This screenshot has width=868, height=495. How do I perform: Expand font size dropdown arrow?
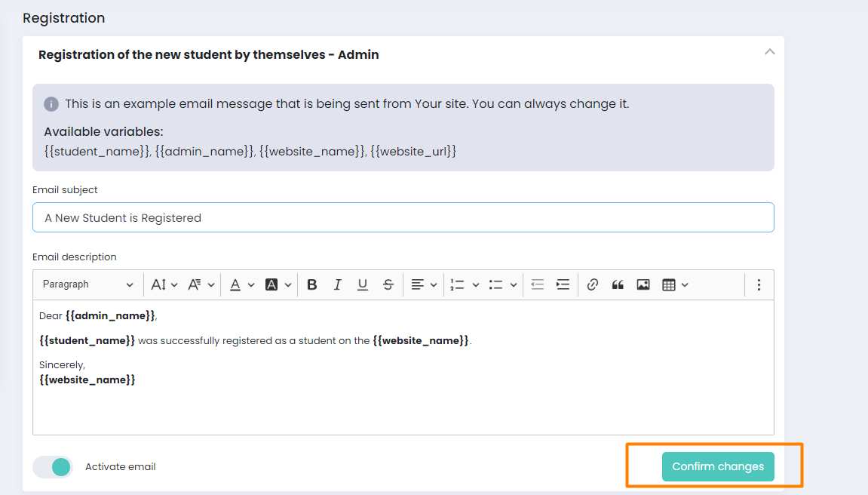pyautogui.click(x=174, y=285)
